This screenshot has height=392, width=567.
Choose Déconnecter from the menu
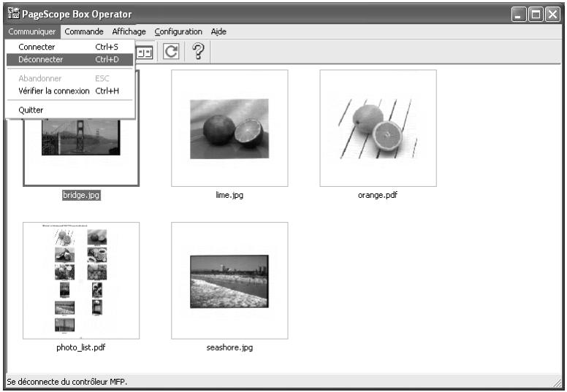pos(69,60)
